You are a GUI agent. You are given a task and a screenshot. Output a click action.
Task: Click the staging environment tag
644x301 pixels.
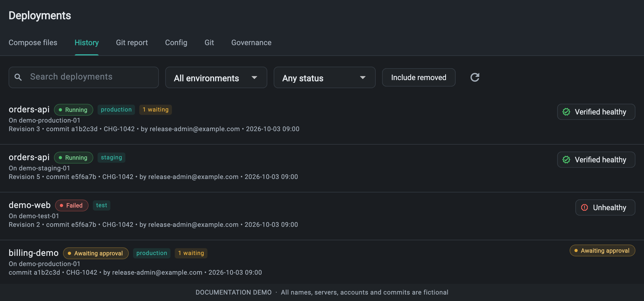click(x=111, y=157)
